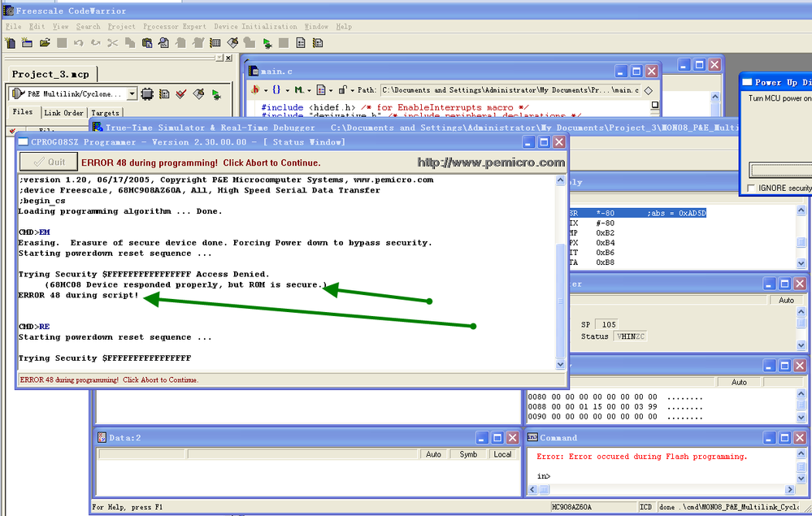Click the Make icon in the main toolbar

(x=232, y=43)
